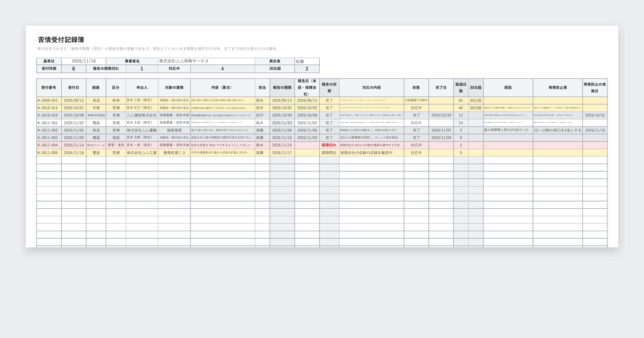Select the red 期限切れ status cell
Screen dimensions: 644x338
pyautogui.click(x=330, y=145)
